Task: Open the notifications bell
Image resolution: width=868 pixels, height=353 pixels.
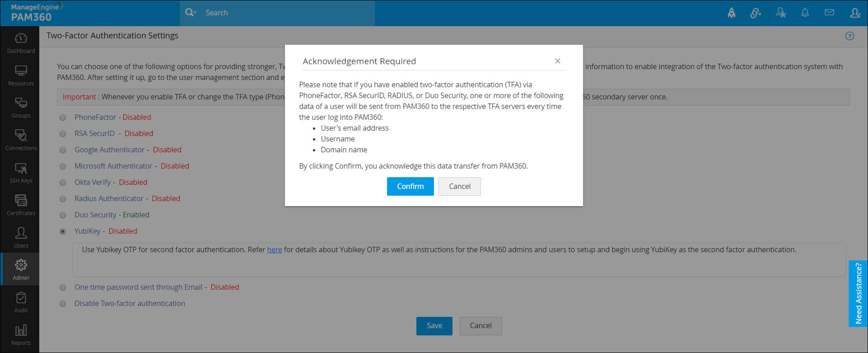Action: [x=805, y=13]
